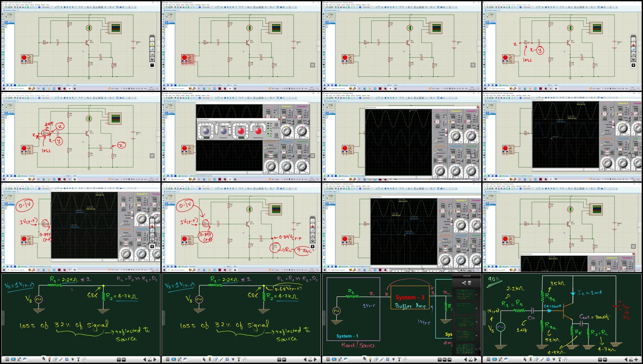Select the Text tool on the 90% circuit whiteboard
The image size is (643, 364).
click(560, 359)
